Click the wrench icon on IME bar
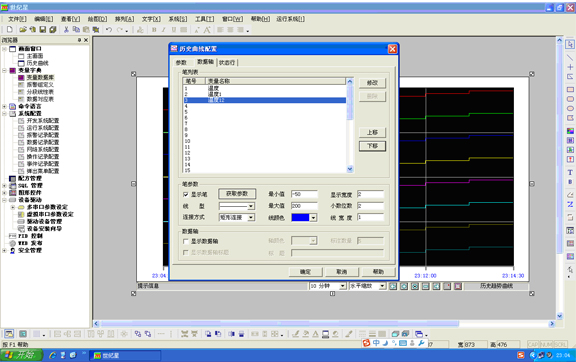This screenshot has height=362, width=576. coord(421,343)
